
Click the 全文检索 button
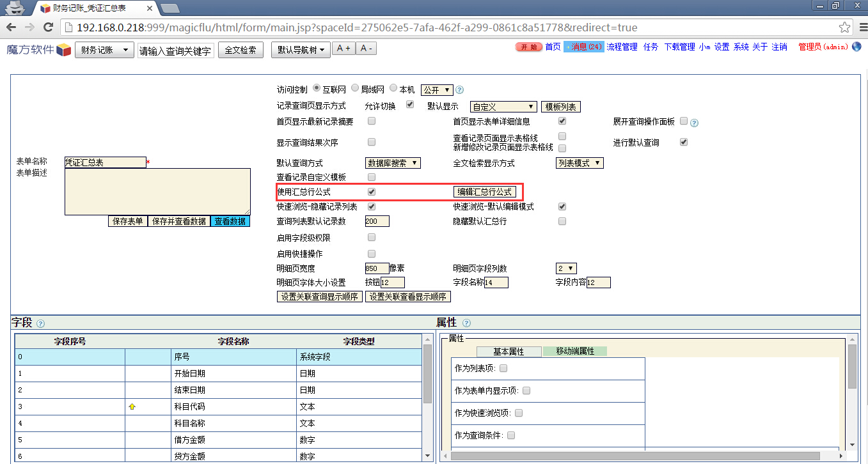[241, 50]
